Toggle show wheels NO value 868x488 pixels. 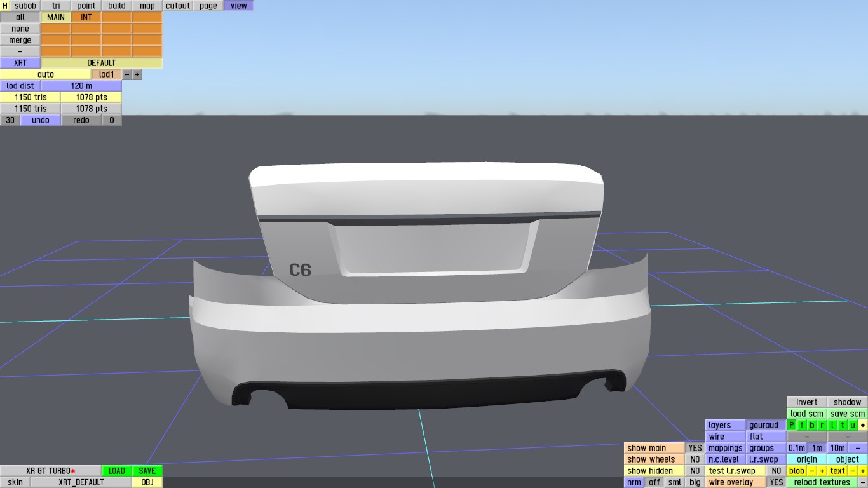(695, 459)
